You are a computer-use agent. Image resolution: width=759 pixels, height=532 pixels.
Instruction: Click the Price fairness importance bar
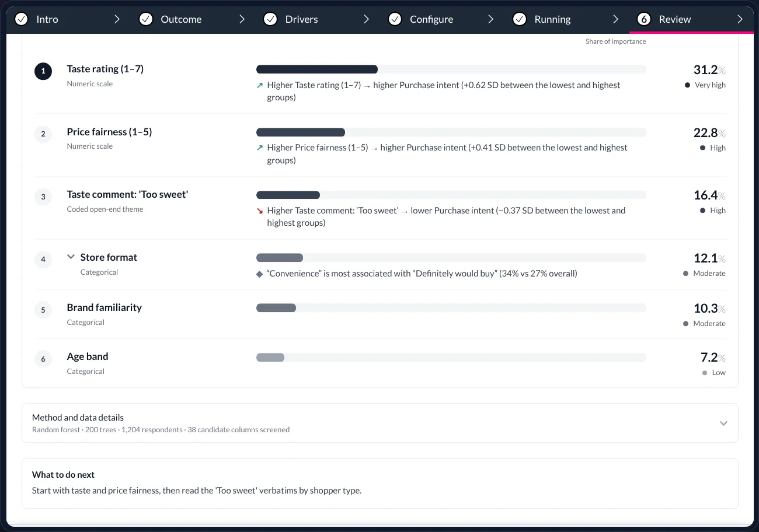click(x=451, y=132)
